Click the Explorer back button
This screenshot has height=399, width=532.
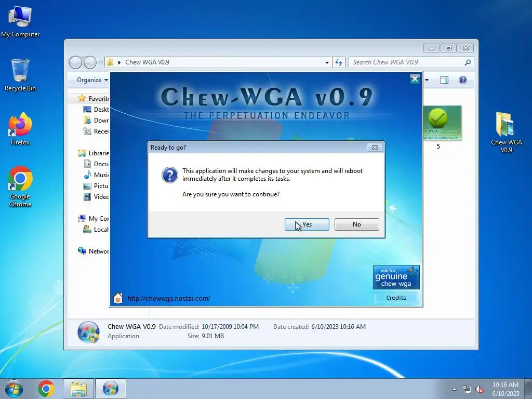[x=75, y=62]
